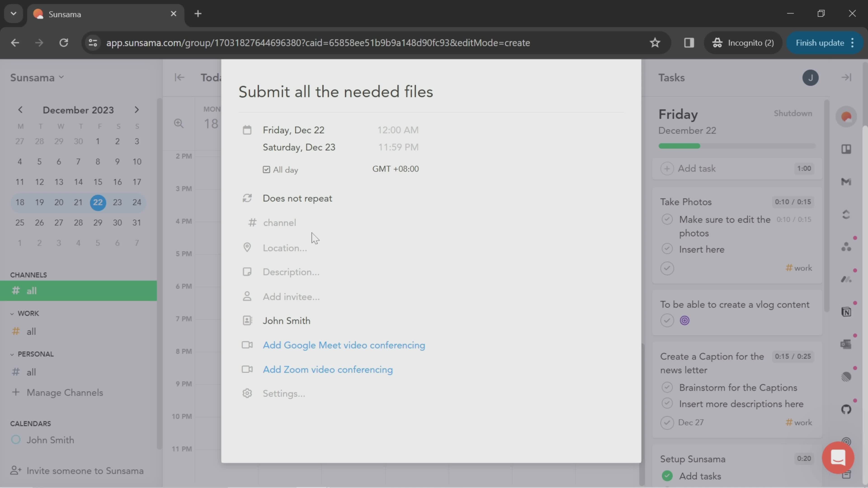Viewport: 868px width, 488px height.
Task: Open the Chrome Finish update menu
Action: point(825,43)
